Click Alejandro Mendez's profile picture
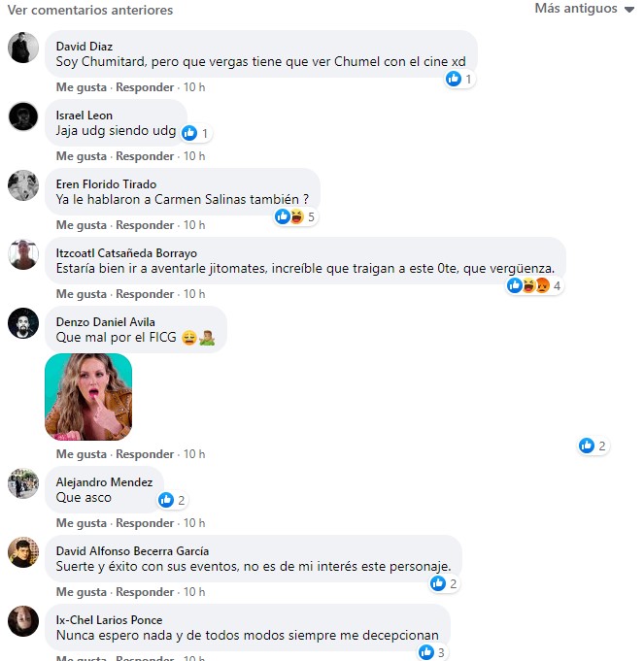644x661 pixels. click(23, 483)
